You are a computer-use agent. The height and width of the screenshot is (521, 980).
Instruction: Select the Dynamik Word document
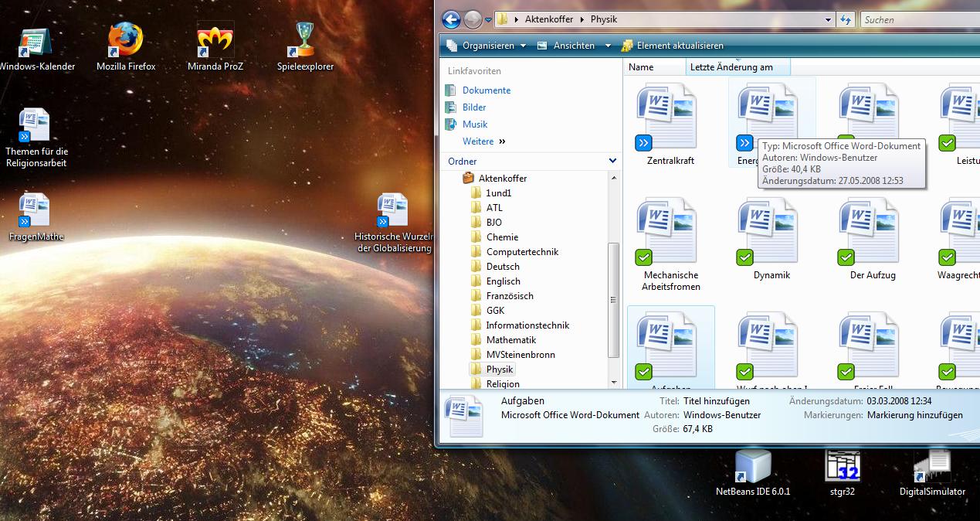point(771,240)
